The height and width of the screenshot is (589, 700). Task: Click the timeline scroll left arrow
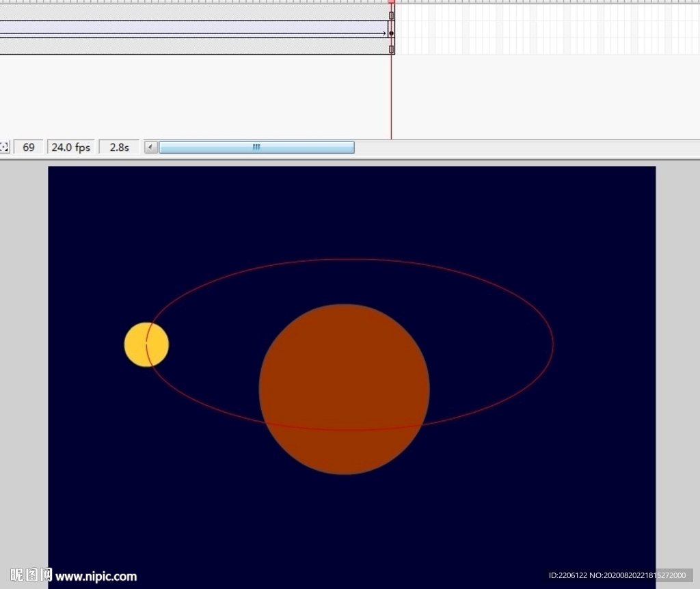pos(151,147)
